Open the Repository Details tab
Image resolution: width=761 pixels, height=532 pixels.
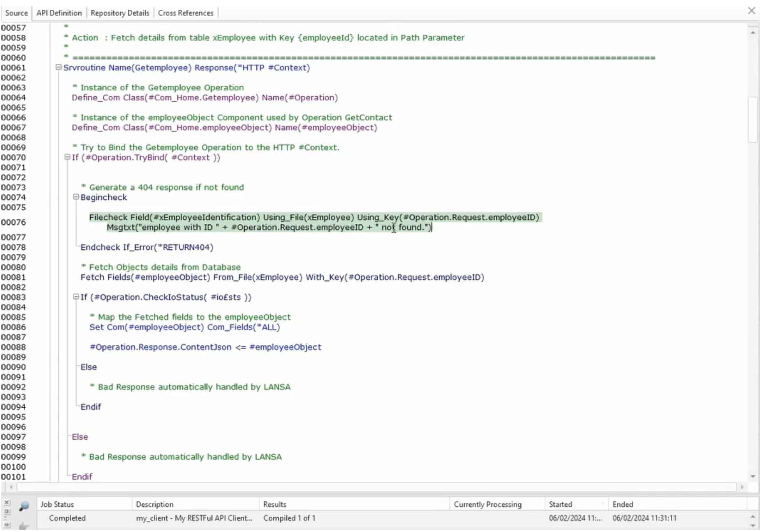120,13
